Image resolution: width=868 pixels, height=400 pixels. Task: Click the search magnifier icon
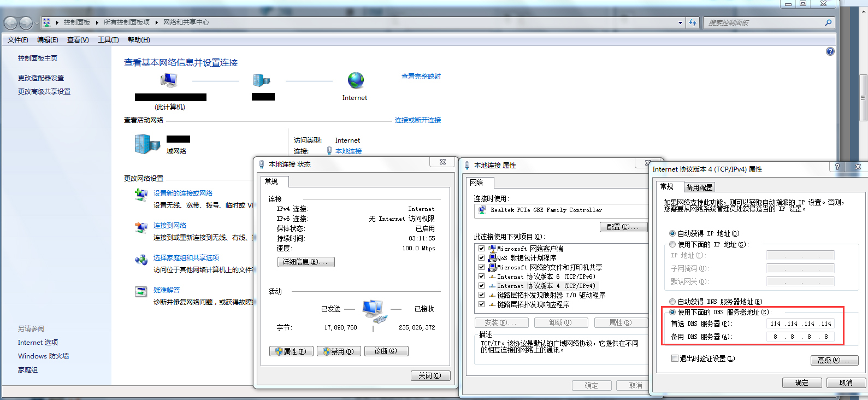[x=828, y=23]
